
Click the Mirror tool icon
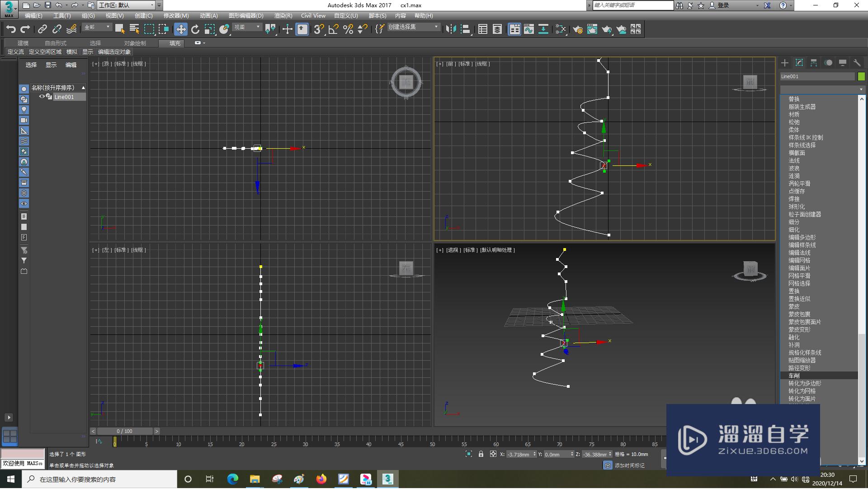tap(451, 29)
